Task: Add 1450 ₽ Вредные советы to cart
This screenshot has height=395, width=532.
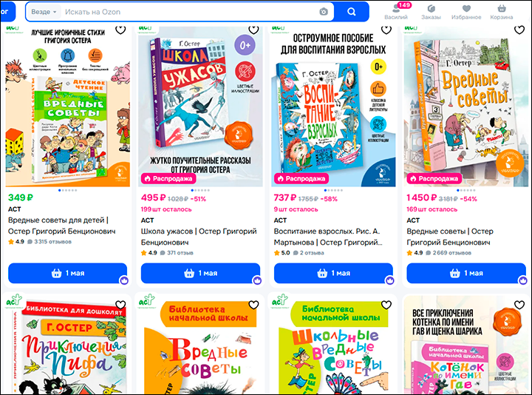Action: [466, 273]
